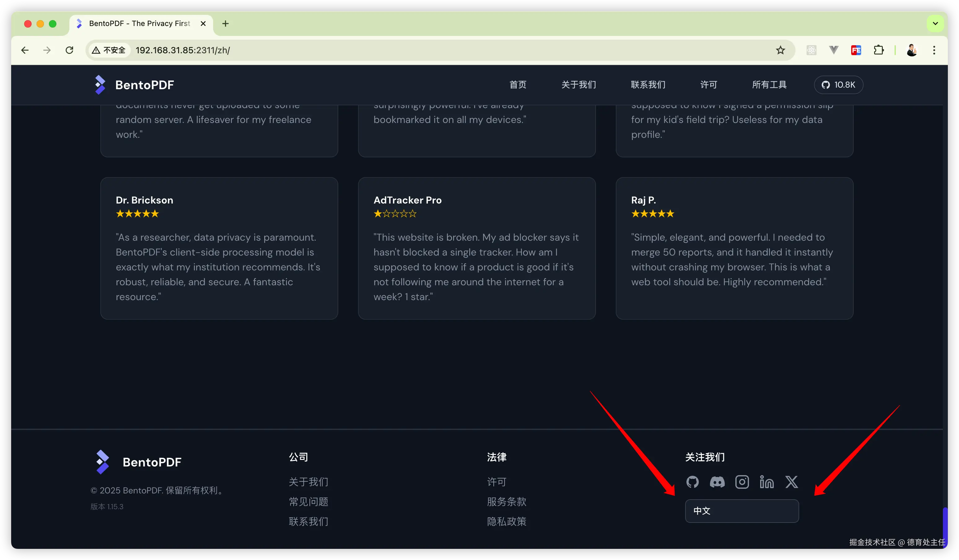The height and width of the screenshot is (560, 959).
Task: Open the Chrome three-dot menu
Action: [x=934, y=50]
